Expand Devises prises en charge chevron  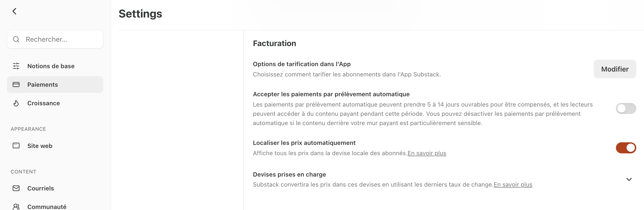click(629, 179)
